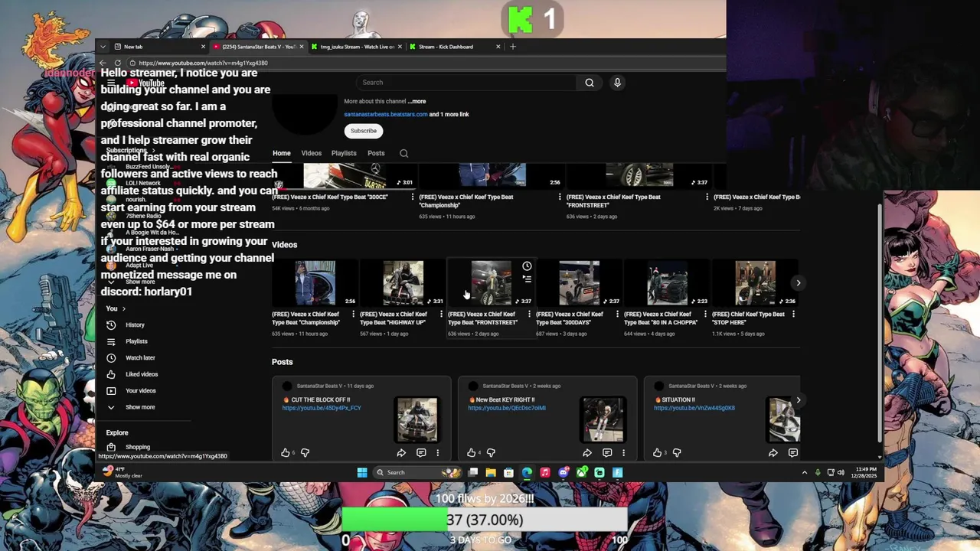Screen dimensions: 980x551
Task: Switch to channel Playlists tab
Action: 344,153
